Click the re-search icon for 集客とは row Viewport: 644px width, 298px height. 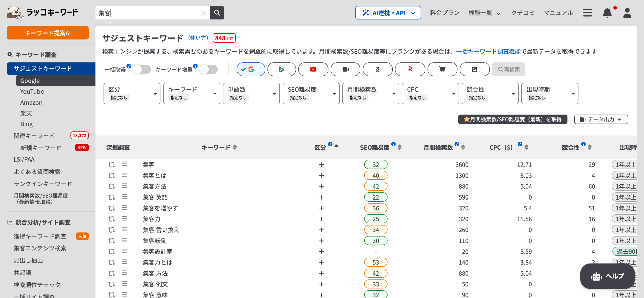(112, 175)
